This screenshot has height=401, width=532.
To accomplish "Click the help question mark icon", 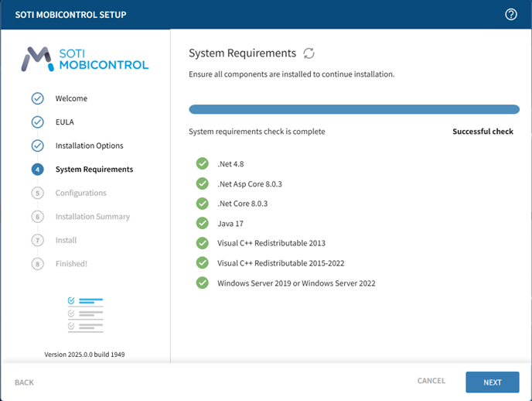I will (510, 15).
